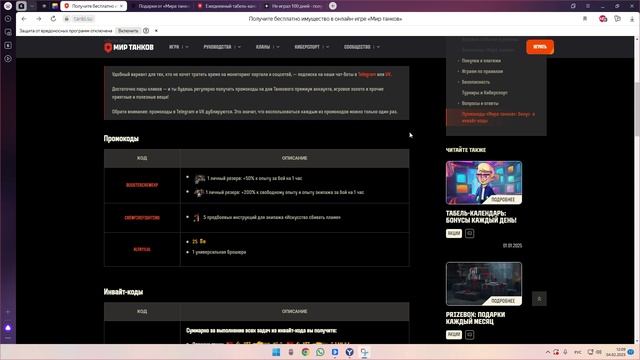Open Alice assistant in the left sidebar
The image size is (640, 360).
(8, 328)
